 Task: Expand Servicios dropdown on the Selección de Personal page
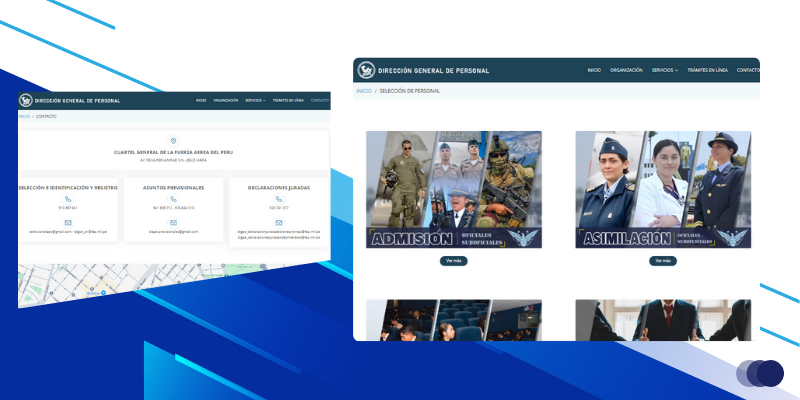(x=665, y=70)
